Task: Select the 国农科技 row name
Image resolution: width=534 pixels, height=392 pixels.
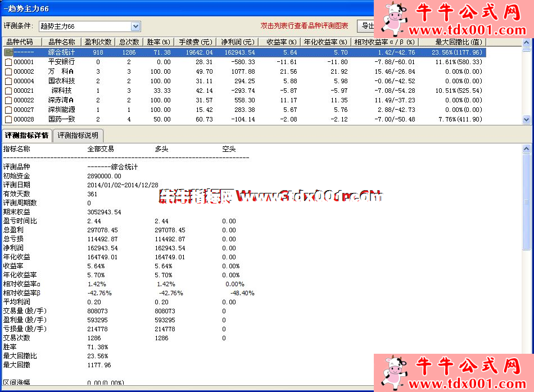Action: (x=61, y=81)
